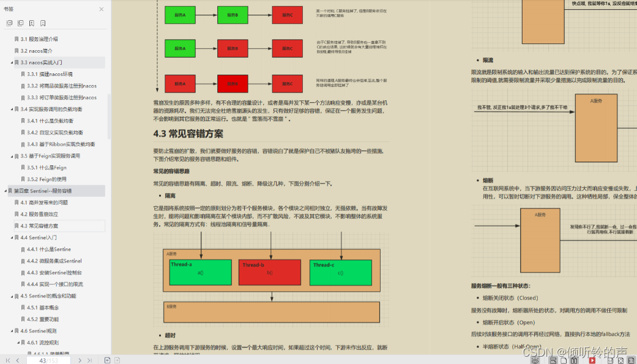Image resolution: width=637 pixels, height=364 pixels.
Task: Toggle eye protection mode icon
Action: [x=535, y=360]
